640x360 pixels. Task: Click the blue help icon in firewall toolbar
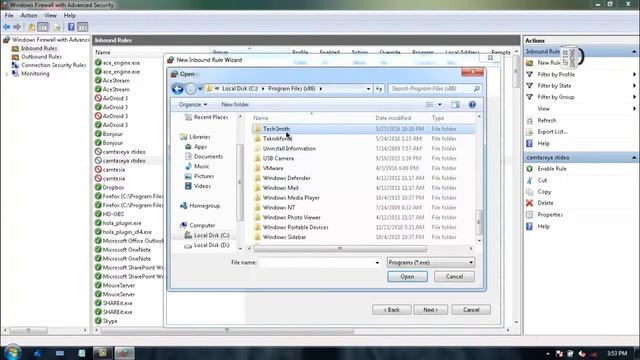[x=71, y=27]
